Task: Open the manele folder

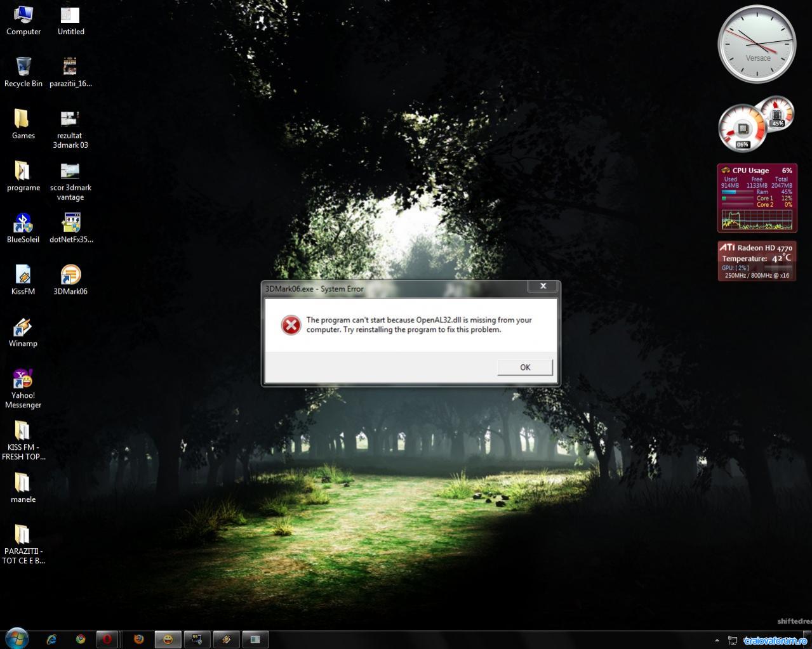Action: pos(23,488)
